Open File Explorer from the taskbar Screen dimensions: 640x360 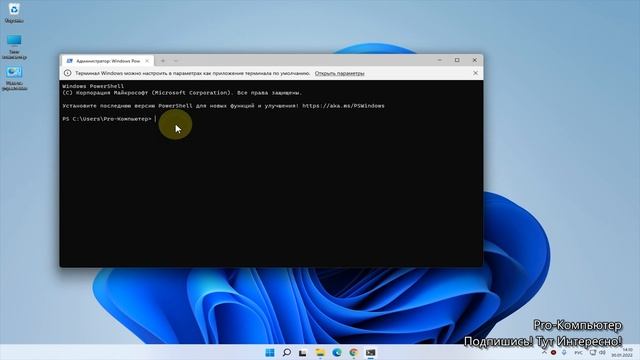pyautogui.click(x=320, y=352)
